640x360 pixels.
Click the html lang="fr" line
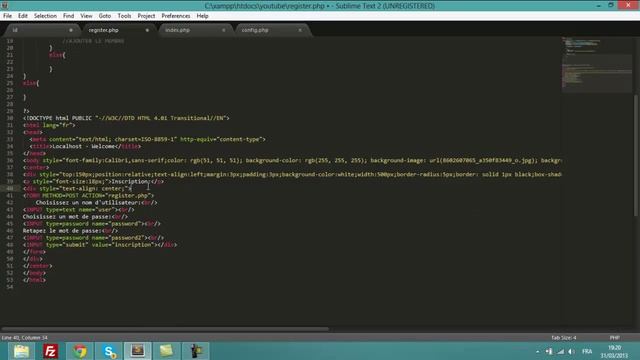pos(49,125)
